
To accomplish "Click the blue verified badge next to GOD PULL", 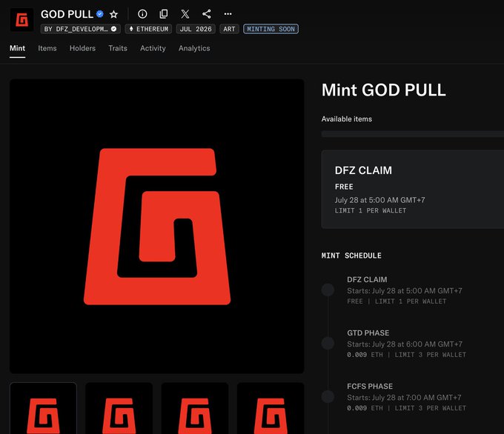I will (x=100, y=14).
